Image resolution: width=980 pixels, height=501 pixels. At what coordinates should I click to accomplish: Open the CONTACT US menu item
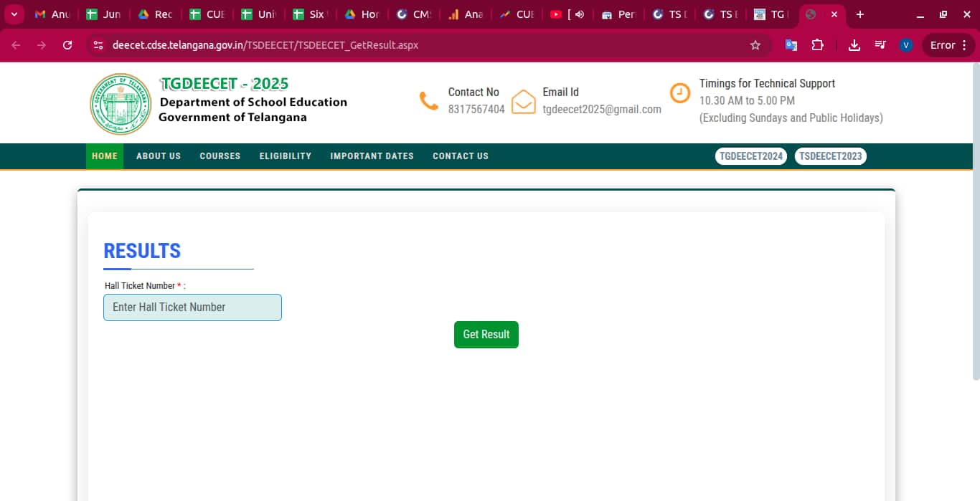[461, 156]
